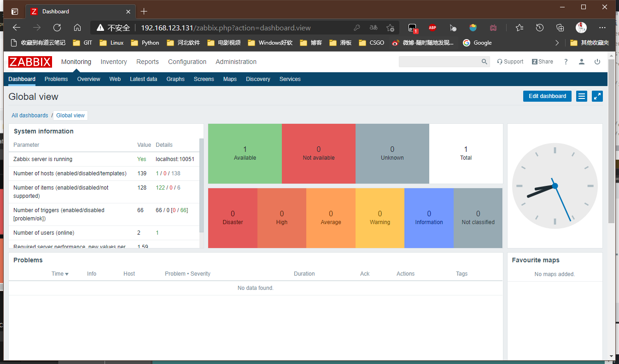Open a new browser tab

(144, 12)
